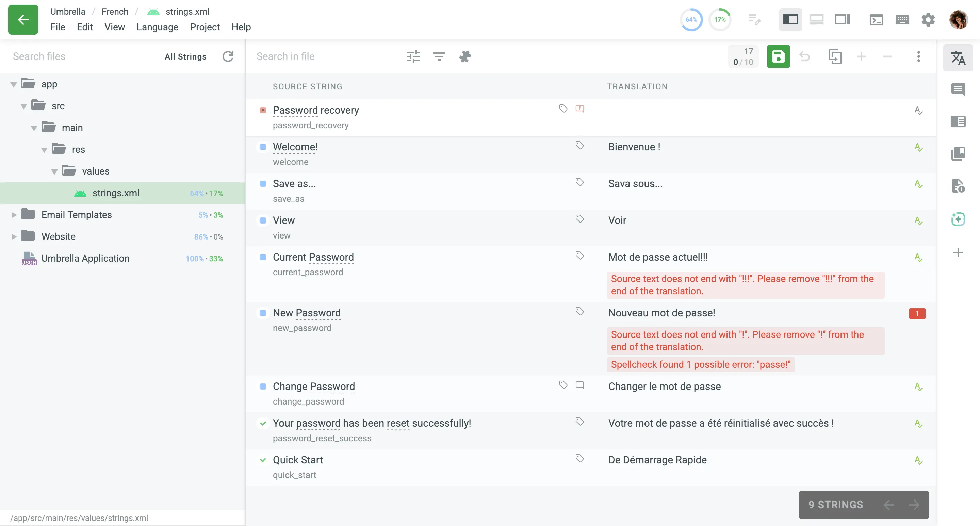The width and height of the screenshot is (980, 526).
Task: Open the Language menu
Action: pos(157,27)
